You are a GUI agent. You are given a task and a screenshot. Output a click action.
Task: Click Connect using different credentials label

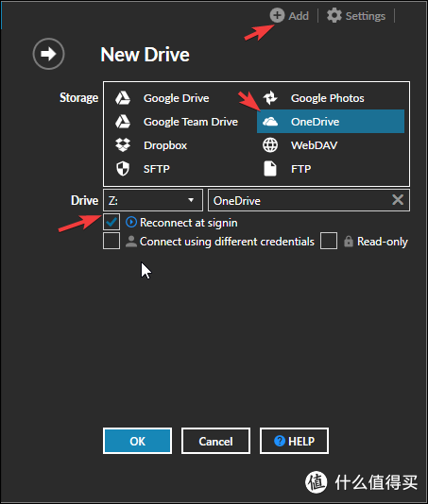(227, 242)
